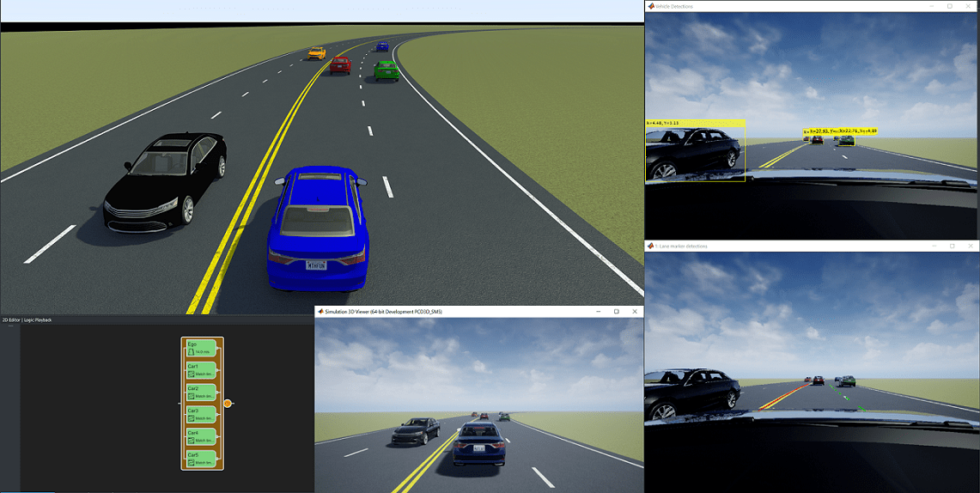Click the MATLAB icon in the Vehicle Detections title bar
980x493 pixels.
click(x=651, y=6)
